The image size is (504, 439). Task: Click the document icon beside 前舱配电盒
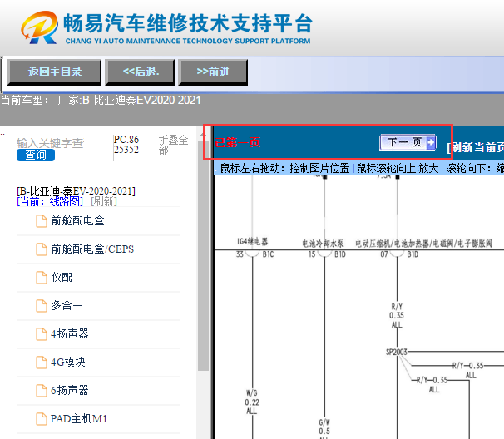pos(42,221)
